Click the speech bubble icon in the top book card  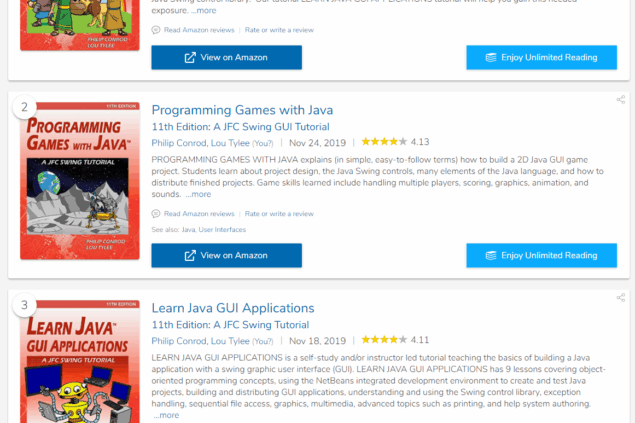(x=156, y=30)
